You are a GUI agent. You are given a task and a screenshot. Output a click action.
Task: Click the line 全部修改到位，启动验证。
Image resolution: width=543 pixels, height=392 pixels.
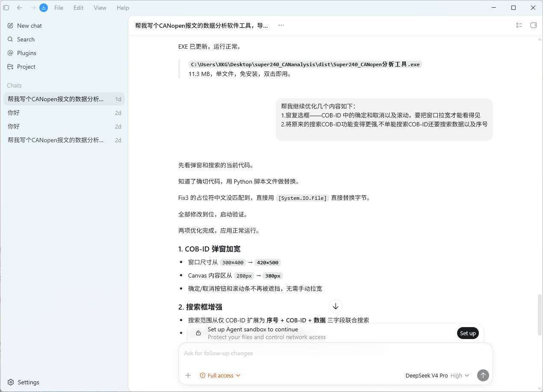pos(213,214)
